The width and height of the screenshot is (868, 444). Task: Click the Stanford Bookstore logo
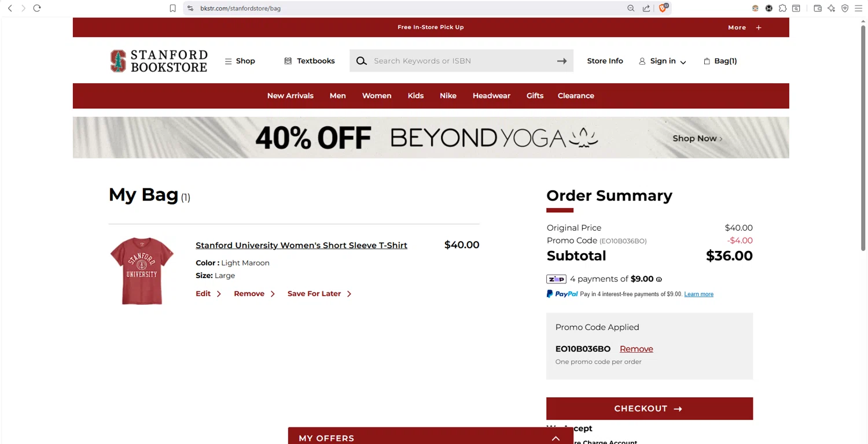(159, 61)
